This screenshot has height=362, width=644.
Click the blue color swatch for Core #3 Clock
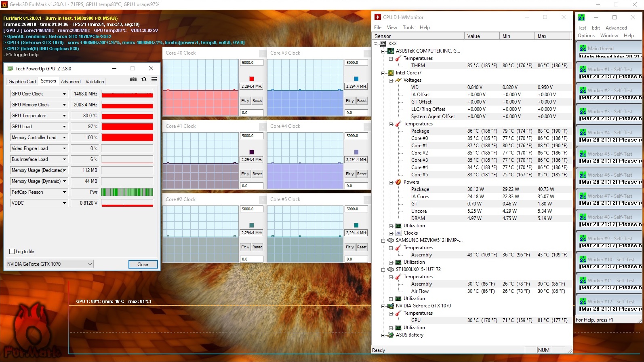click(356, 79)
